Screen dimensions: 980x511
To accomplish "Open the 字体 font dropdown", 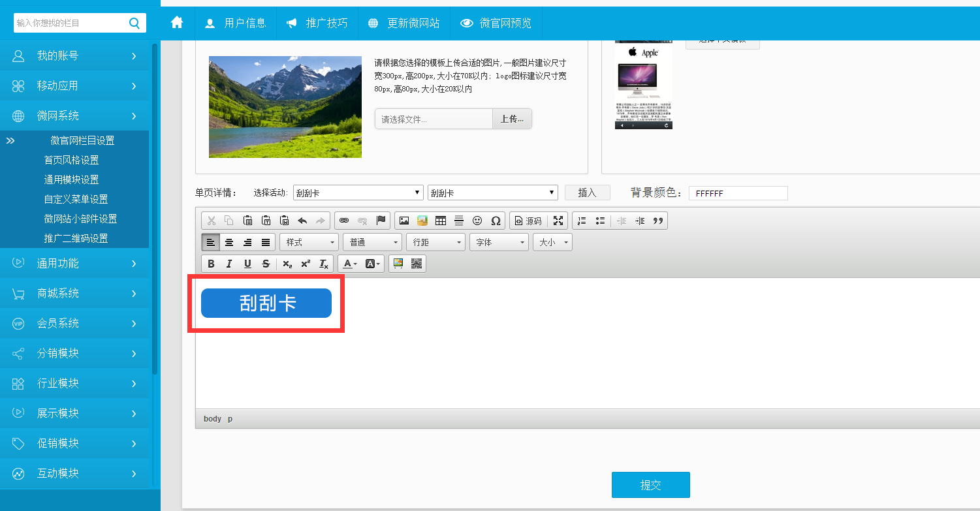I will [499, 242].
